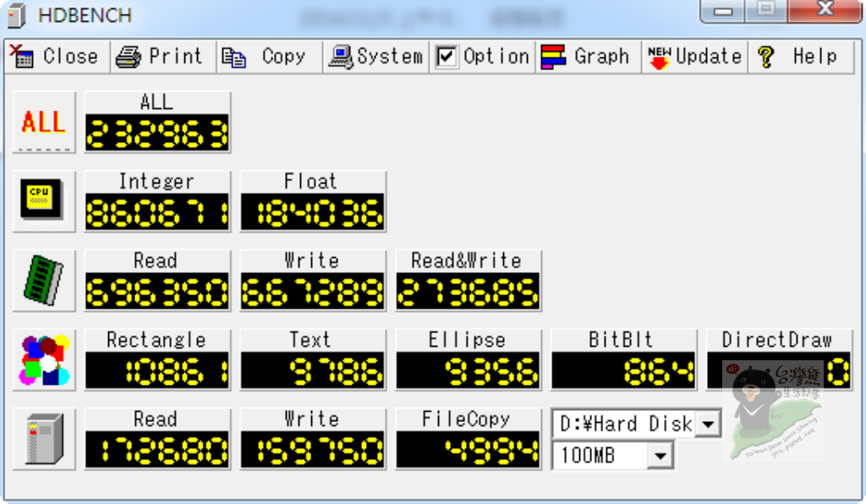The width and height of the screenshot is (866, 504).
Task: Copy results with the Copy toolbar button
Action: coord(270,57)
